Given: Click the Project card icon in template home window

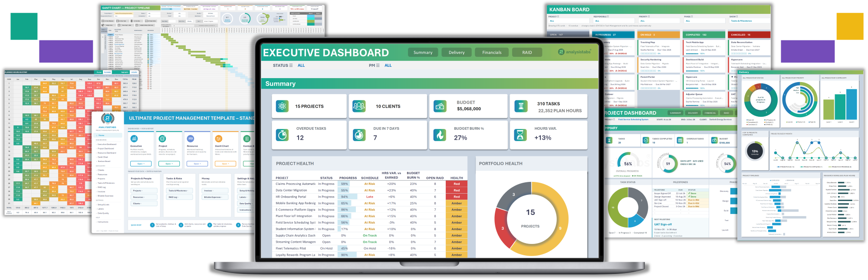Looking at the screenshot, I should 162,138.
